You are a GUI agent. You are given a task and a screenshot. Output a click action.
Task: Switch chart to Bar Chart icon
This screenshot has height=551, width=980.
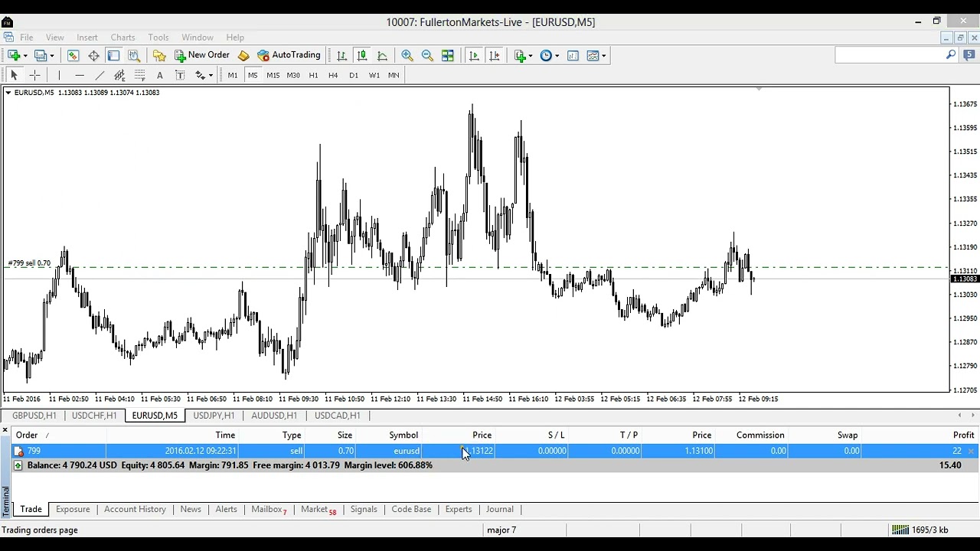(341, 55)
